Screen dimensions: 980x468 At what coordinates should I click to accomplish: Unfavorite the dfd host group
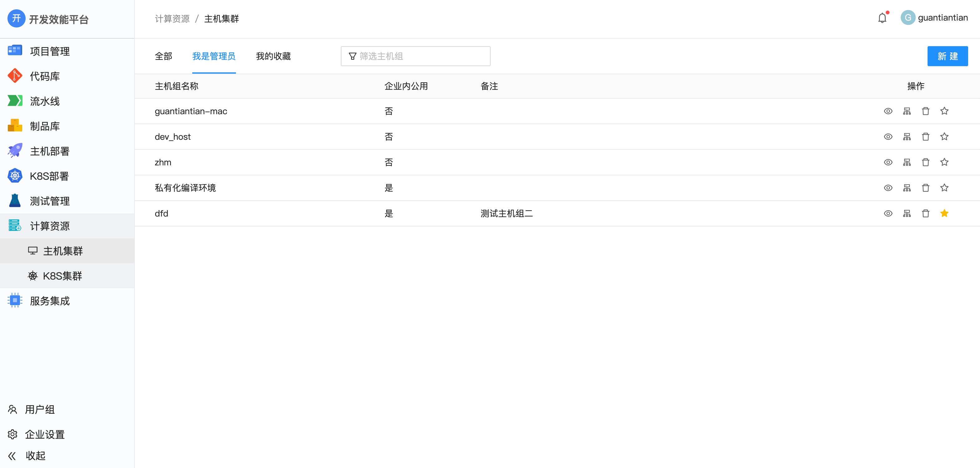[x=945, y=213]
